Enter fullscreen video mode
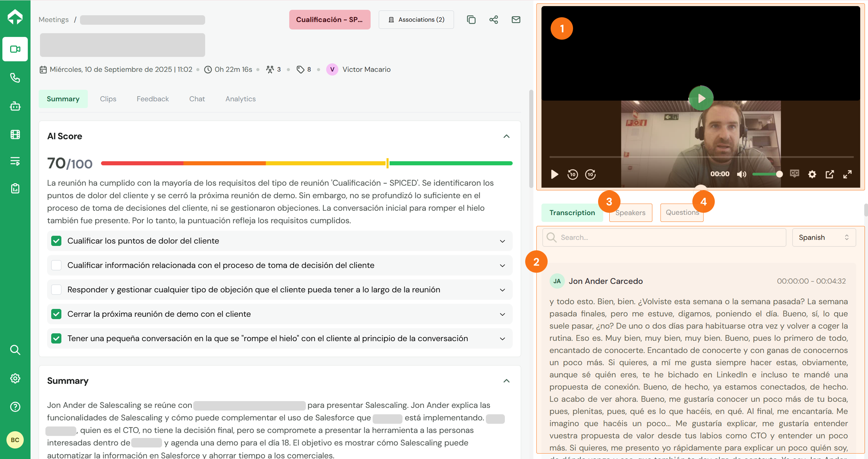 click(847, 174)
